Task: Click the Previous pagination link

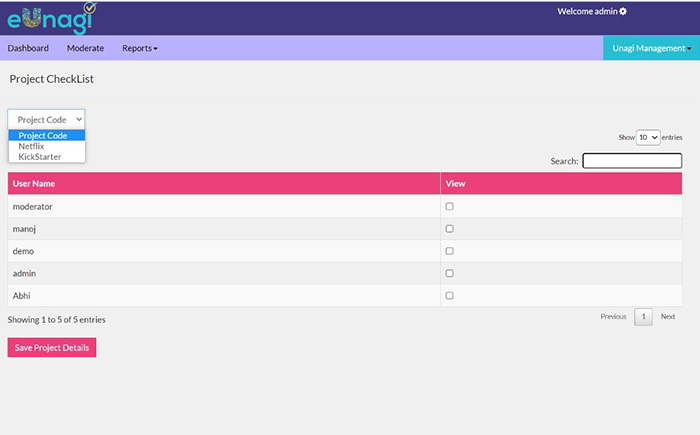Action: pos(613,317)
